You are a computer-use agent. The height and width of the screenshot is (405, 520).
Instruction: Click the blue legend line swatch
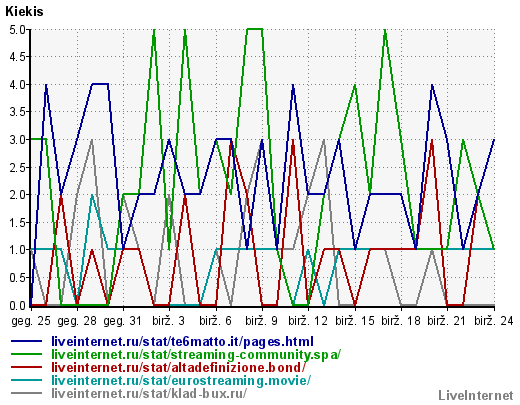click(x=27, y=341)
